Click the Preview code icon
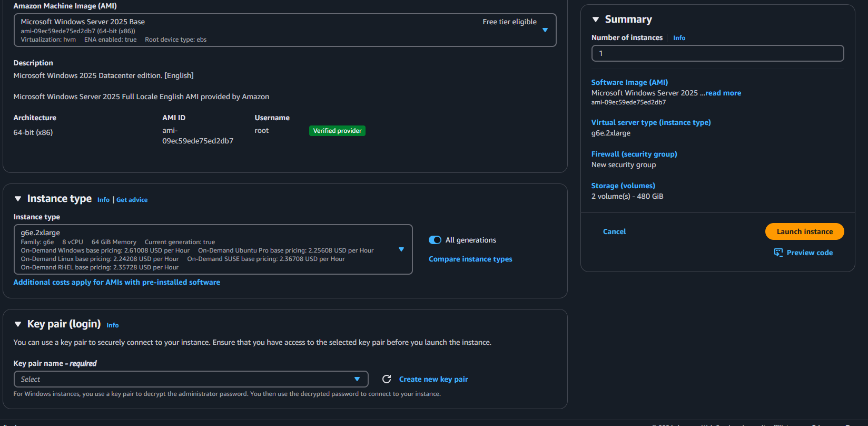 (x=778, y=253)
